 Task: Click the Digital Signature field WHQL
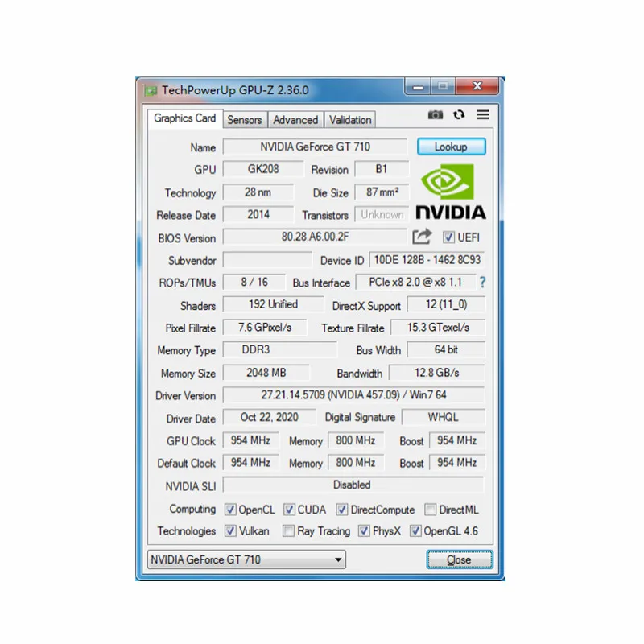click(444, 417)
